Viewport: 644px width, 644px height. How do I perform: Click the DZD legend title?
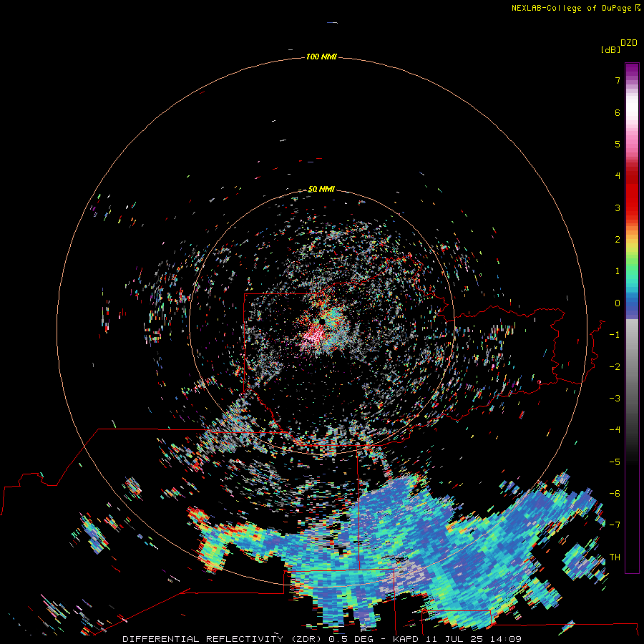click(x=629, y=43)
